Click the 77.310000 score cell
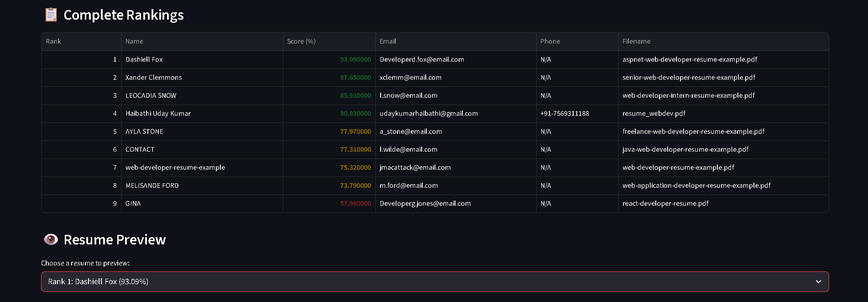Image resolution: width=868 pixels, height=302 pixels. coord(329,150)
